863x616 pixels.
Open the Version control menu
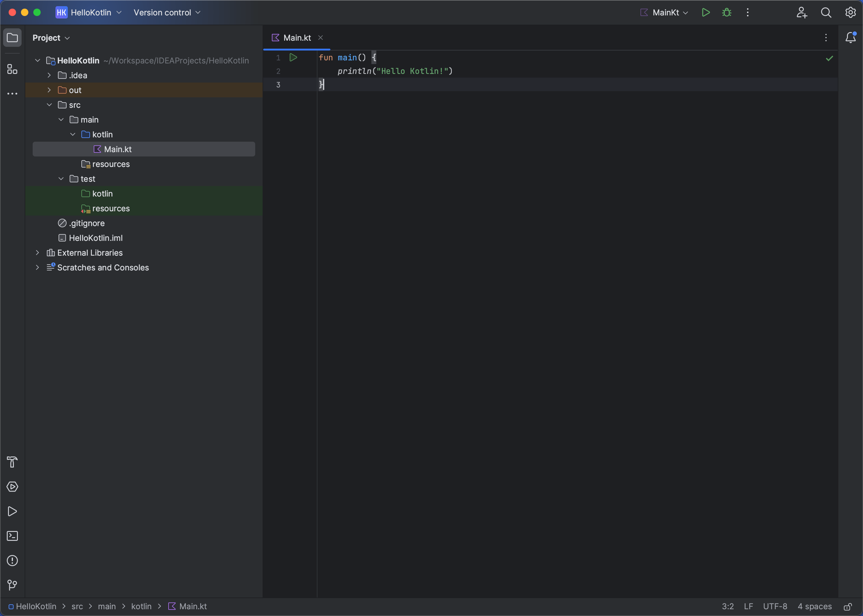click(x=167, y=13)
